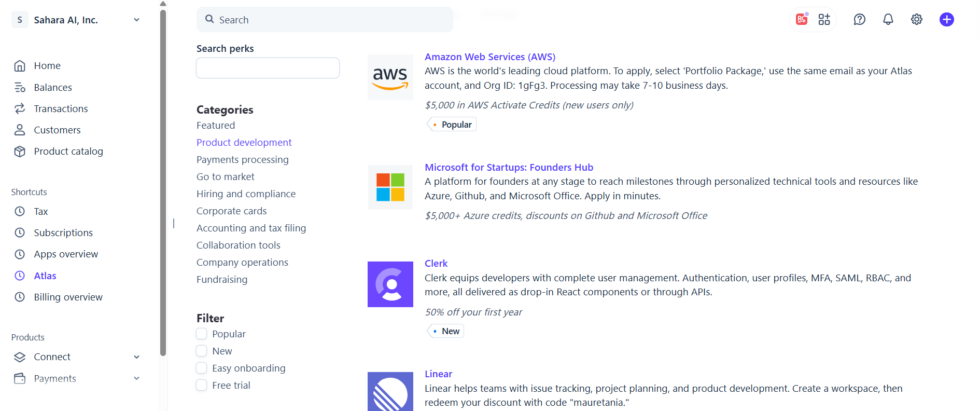
Task: Click the AWS logo thumbnail
Action: [390, 77]
